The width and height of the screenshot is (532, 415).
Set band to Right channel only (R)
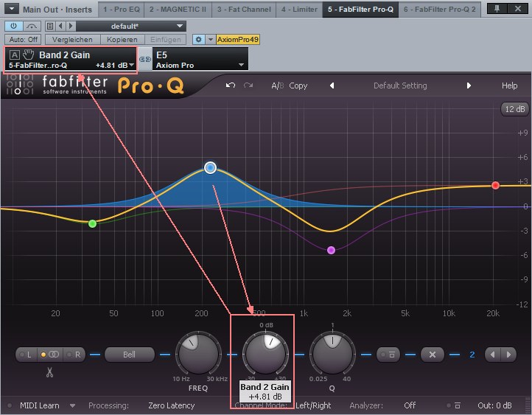[74, 355]
